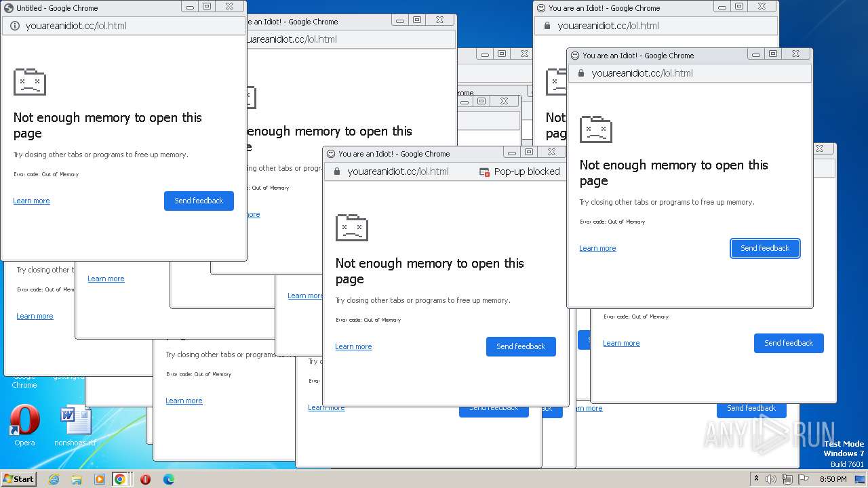Click Send feedback button near ANY.RUN watermark
868x488 pixels.
(751, 409)
